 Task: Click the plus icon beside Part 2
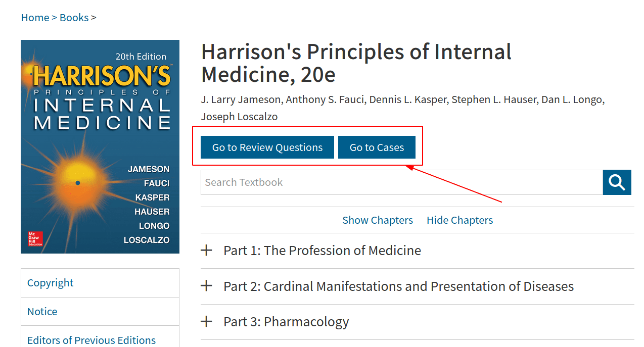click(x=206, y=286)
